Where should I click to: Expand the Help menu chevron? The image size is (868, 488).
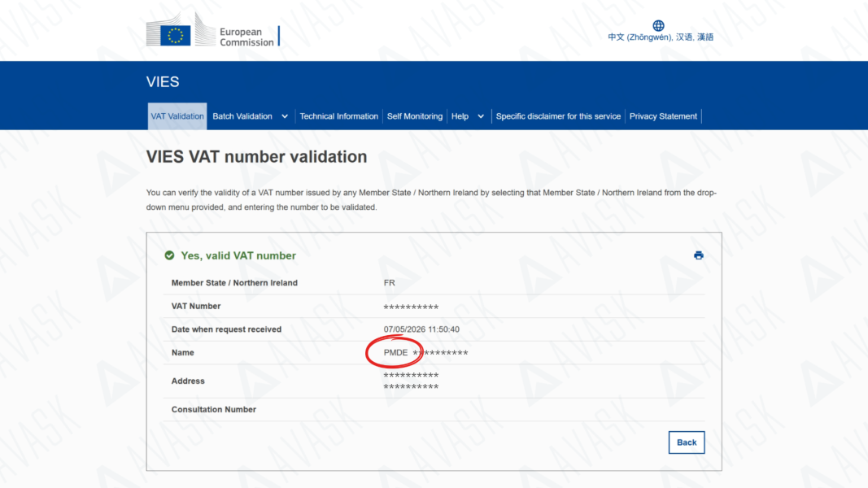[x=481, y=117]
